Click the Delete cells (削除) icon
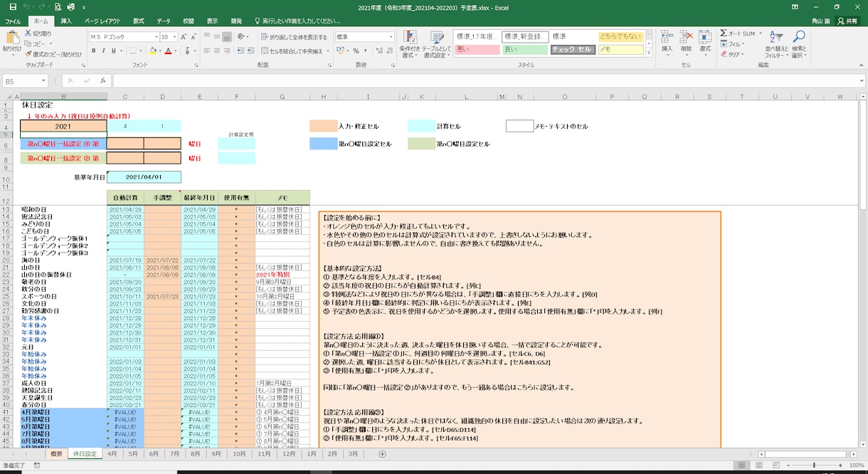This screenshot has width=868, height=474. tap(686, 37)
